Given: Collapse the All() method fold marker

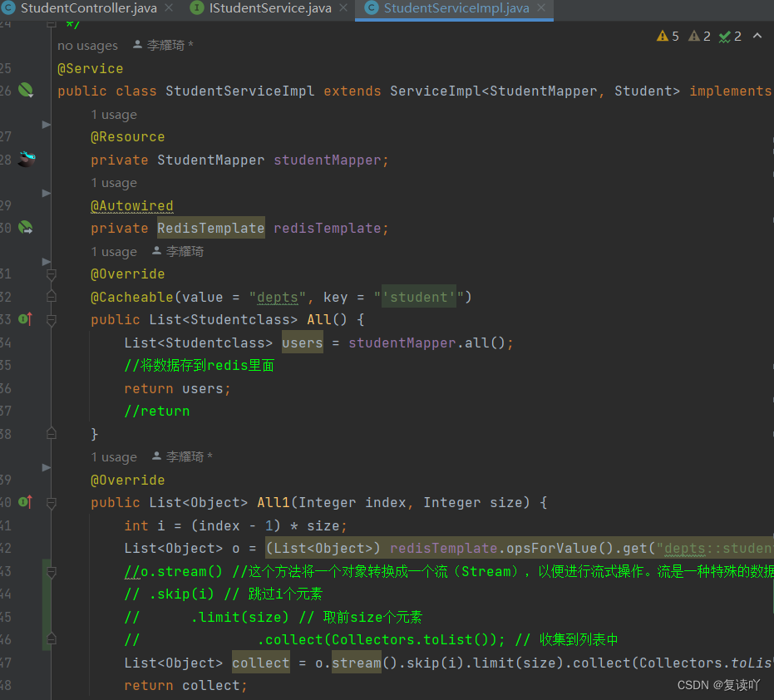Looking at the screenshot, I should (51, 320).
